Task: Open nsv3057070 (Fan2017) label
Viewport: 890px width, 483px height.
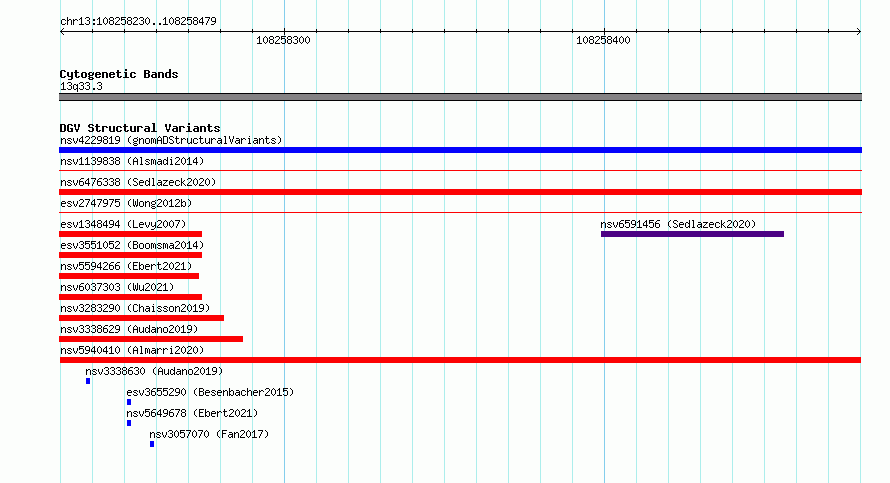Action: [x=209, y=434]
